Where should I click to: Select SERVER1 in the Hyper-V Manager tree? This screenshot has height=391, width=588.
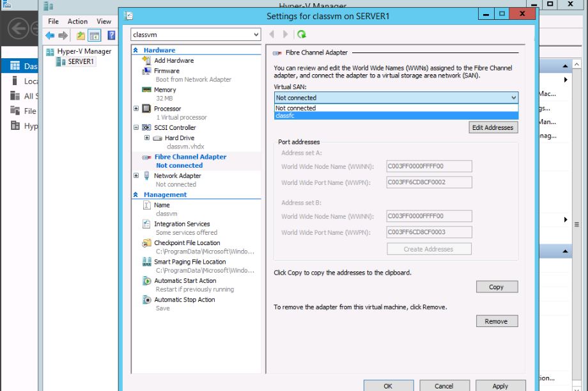tap(81, 61)
